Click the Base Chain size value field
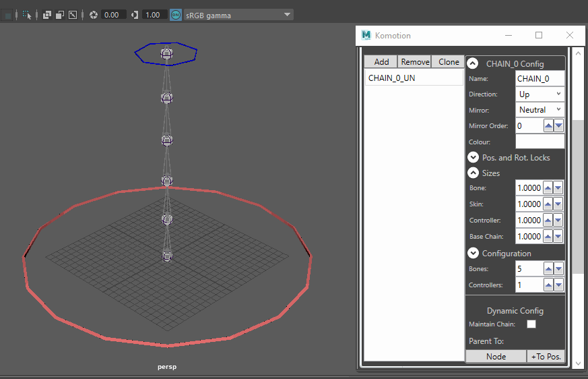The width and height of the screenshot is (588, 379). [x=529, y=236]
